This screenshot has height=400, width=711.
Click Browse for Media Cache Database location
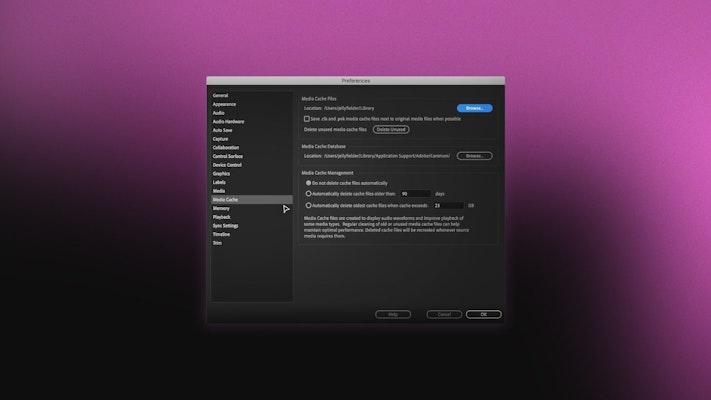pos(474,156)
